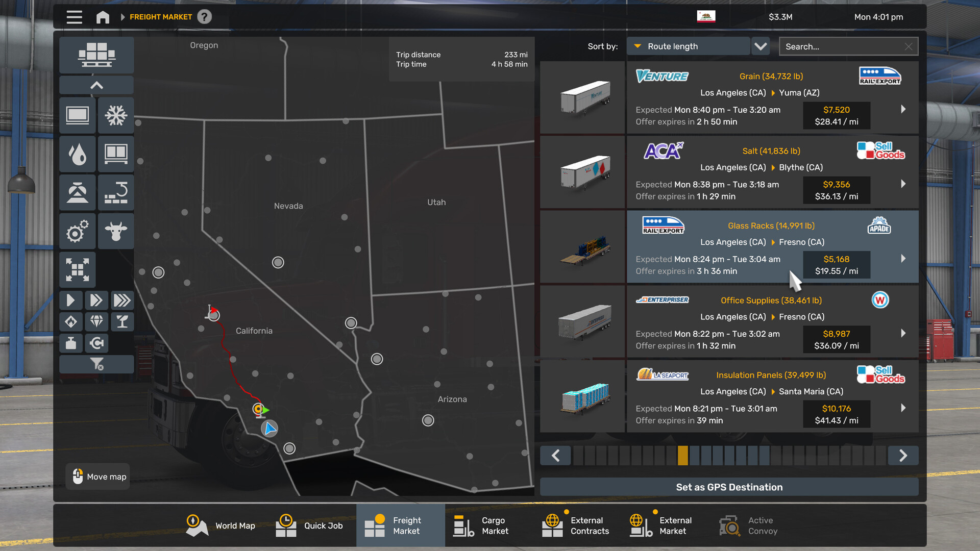This screenshot has width=980, height=551.
Task: Open the World Map tab
Action: pyautogui.click(x=220, y=525)
